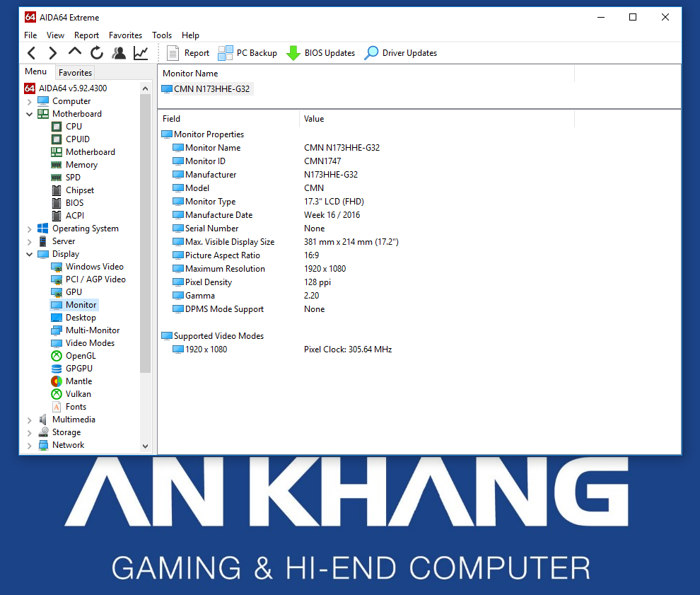
Task: Click the Monitor Name column header
Action: tap(366, 74)
